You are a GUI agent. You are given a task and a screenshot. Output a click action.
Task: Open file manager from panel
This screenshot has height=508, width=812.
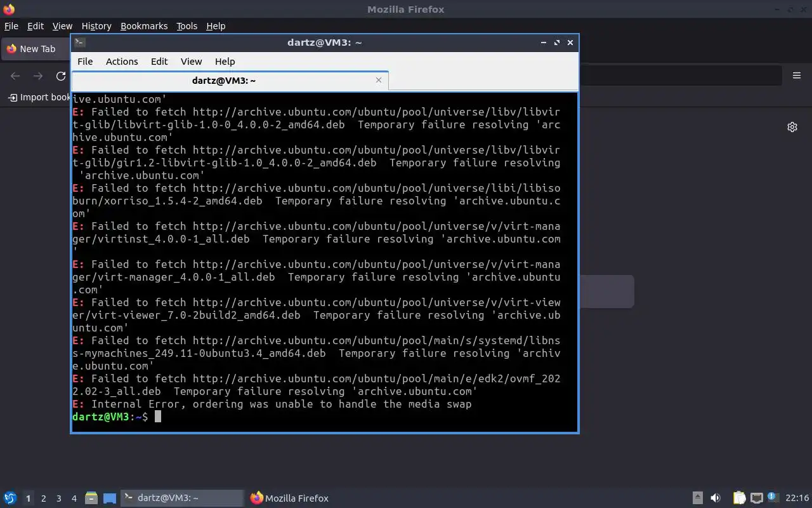[x=91, y=498]
